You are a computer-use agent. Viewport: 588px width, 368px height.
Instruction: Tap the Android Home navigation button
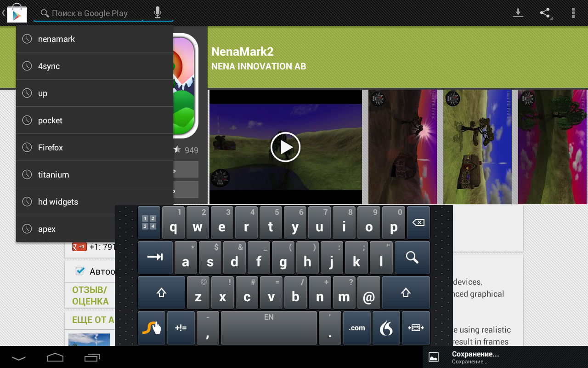pos(55,357)
